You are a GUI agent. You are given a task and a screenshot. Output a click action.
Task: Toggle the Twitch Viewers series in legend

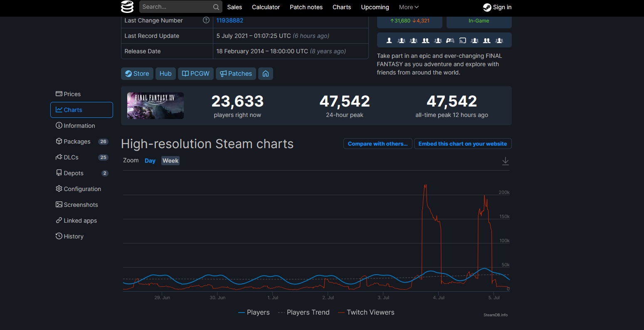click(366, 313)
